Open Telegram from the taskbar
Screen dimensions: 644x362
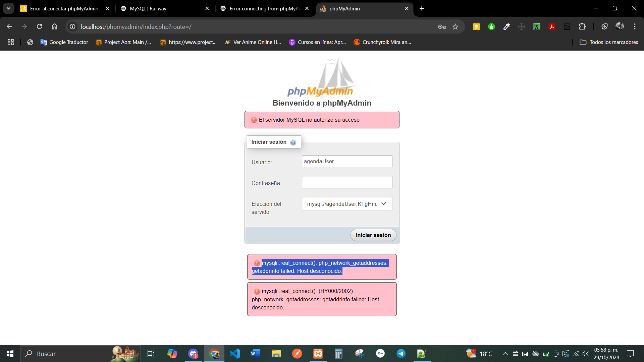[401, 354]
